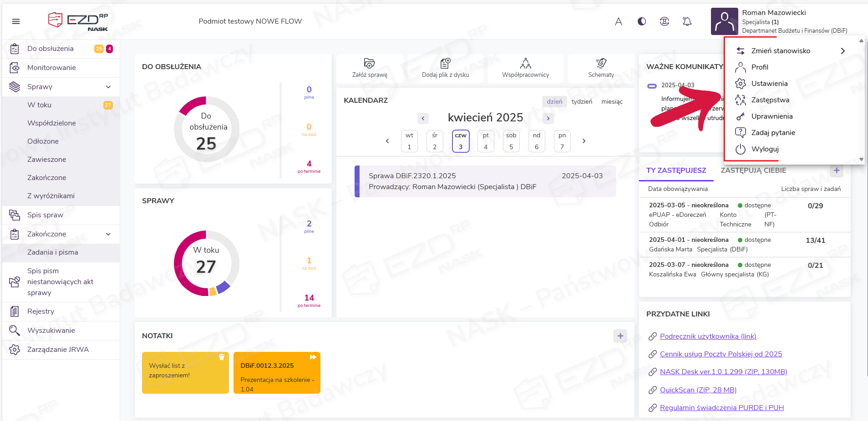Switch calendar view to 'miesiąc'
The width and height of the screenshot is (868, 421).
[x=612, y=102]
